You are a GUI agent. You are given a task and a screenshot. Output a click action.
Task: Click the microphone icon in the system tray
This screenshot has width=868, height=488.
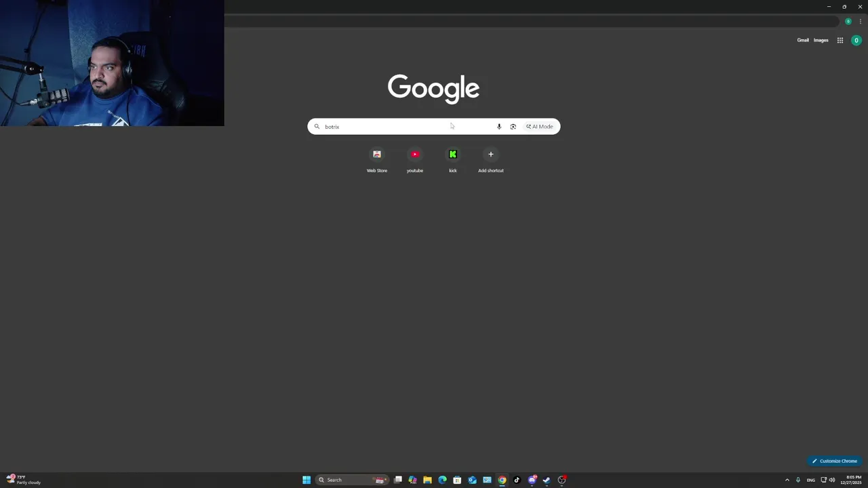798,480
